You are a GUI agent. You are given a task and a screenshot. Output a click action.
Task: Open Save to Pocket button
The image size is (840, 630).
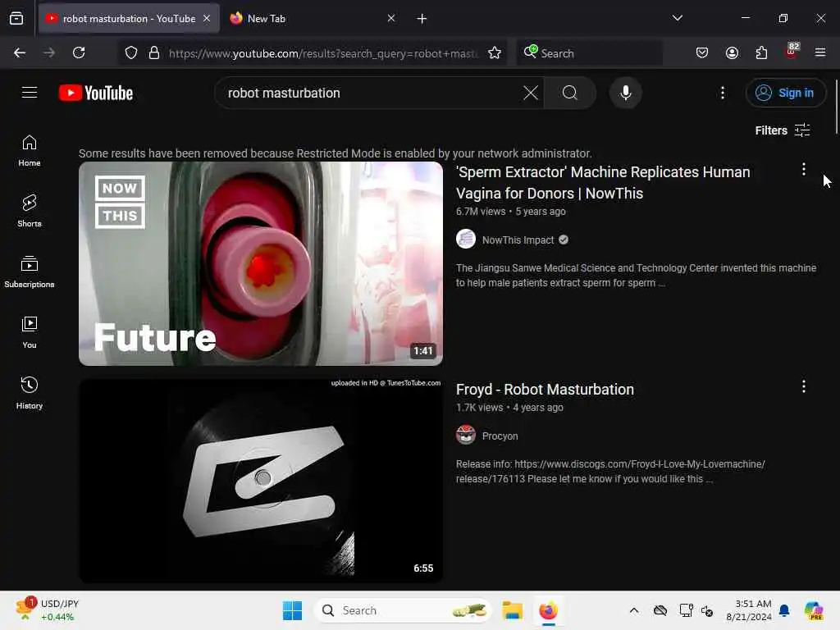point(702,52)
